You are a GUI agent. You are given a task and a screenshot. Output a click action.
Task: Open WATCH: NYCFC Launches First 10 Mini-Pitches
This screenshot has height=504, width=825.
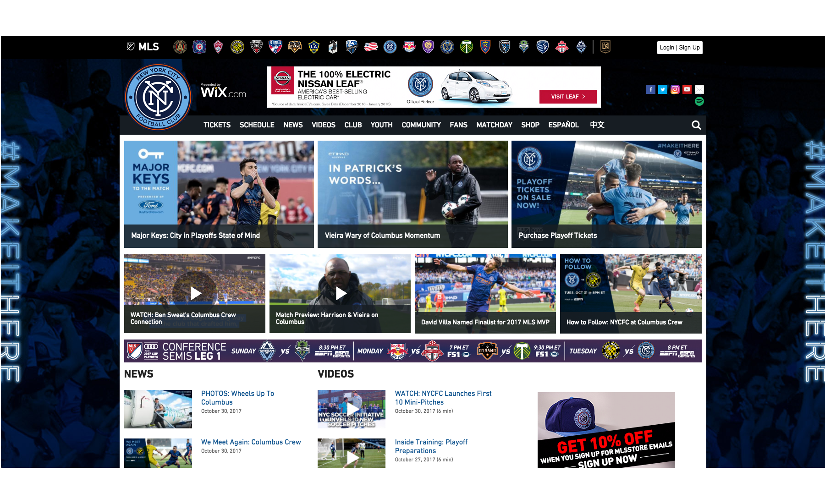[443, 398]
